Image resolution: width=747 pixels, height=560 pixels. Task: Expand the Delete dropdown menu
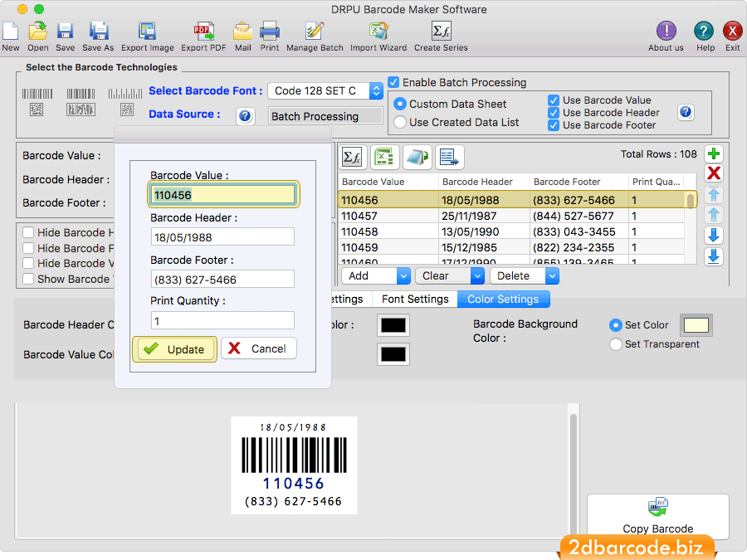[x=552, y=275]
